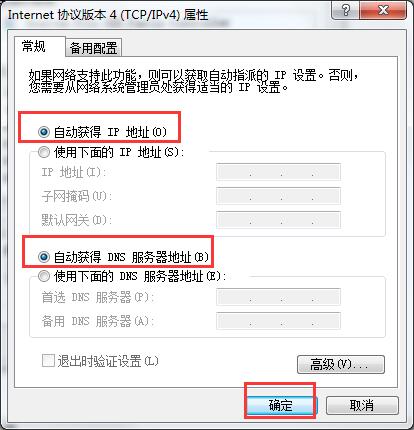Click the 确定 button
The height and width of the screenshot is (430, 414).
pyautogui.click(x=280, y=405)
